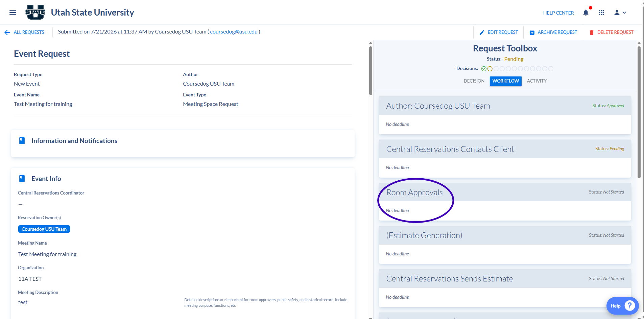Screen dimensions: 644x319
Task: Click the Room Approvals 'Not Started' status
Action: click(x=606, y=192)
